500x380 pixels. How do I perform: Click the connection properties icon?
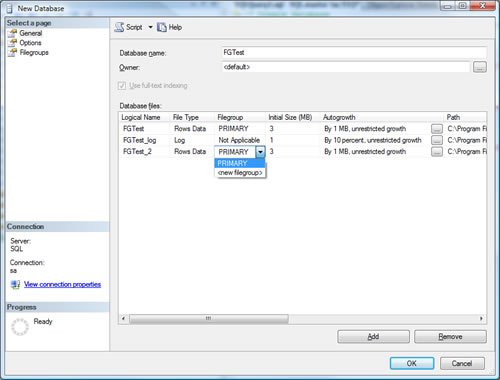[15, 284]
